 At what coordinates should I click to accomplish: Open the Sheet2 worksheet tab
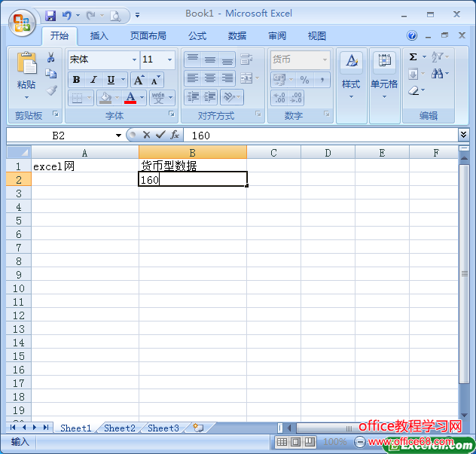[120, 428]
